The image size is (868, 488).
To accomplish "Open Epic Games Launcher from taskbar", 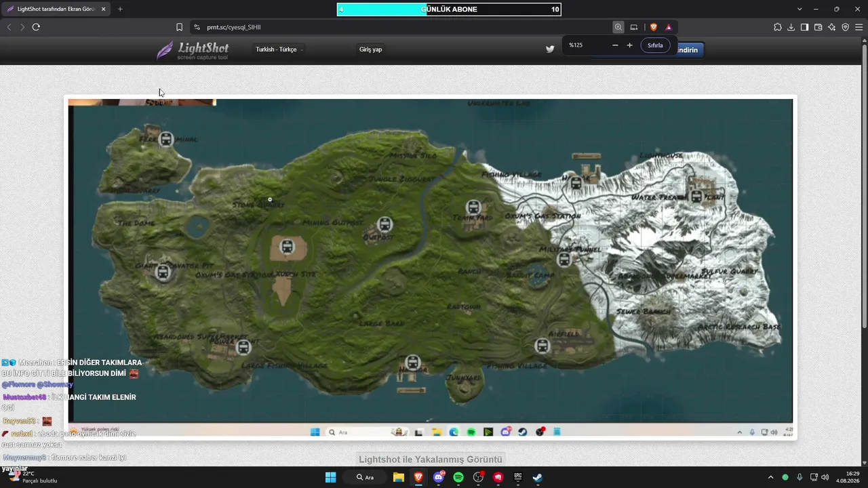I will [518, 477].
